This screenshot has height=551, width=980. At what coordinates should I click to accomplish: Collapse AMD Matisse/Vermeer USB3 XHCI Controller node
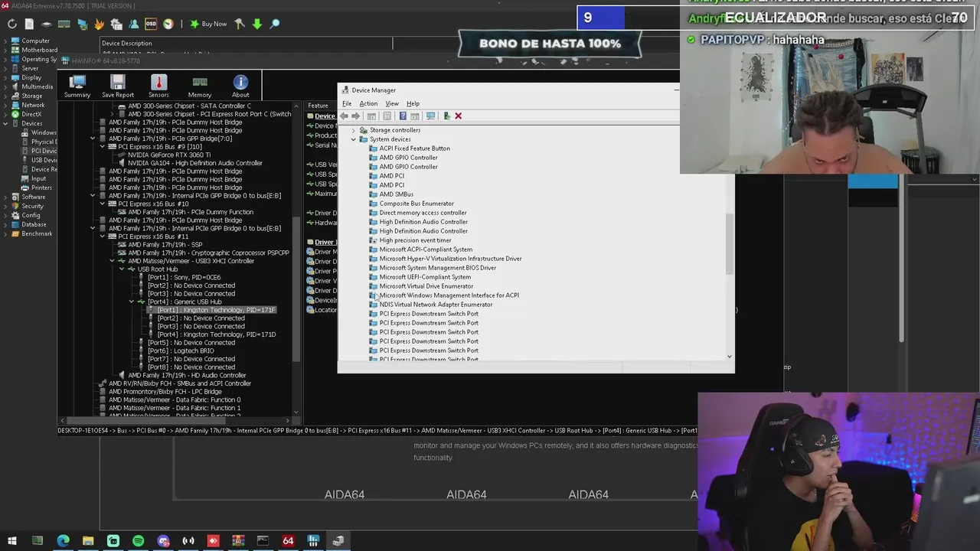click(112, 261)
